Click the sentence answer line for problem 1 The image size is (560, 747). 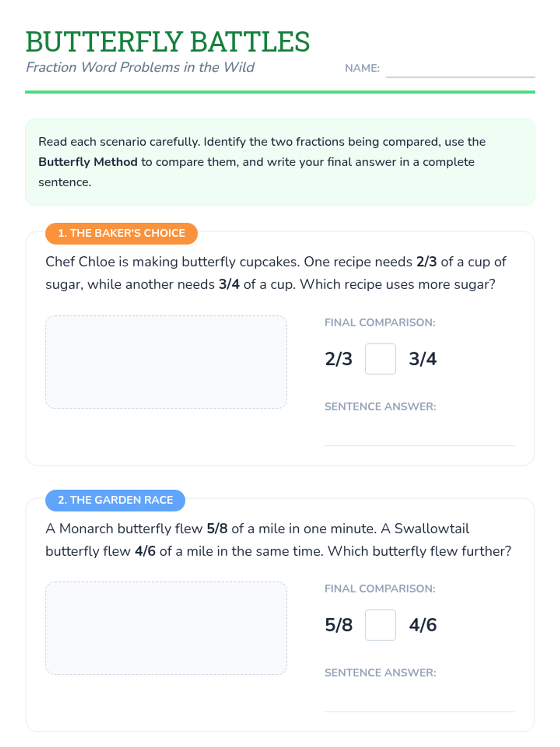(x=420, y=438)
